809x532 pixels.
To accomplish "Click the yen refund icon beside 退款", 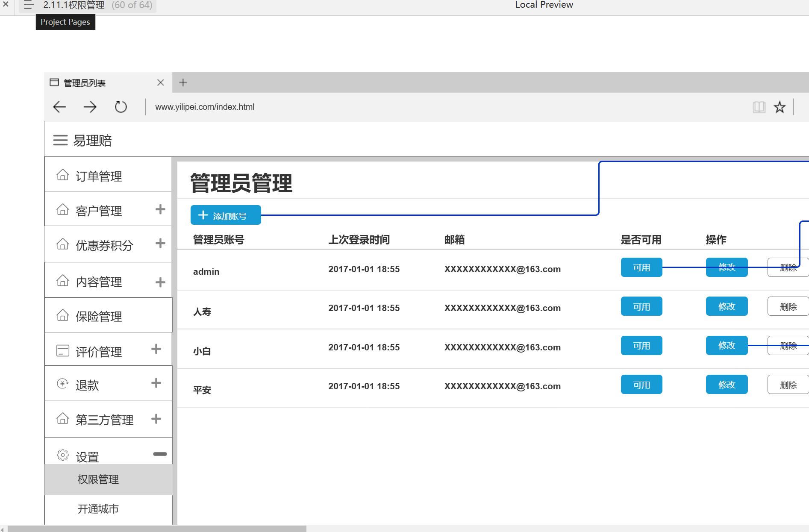I will point(62,383).
